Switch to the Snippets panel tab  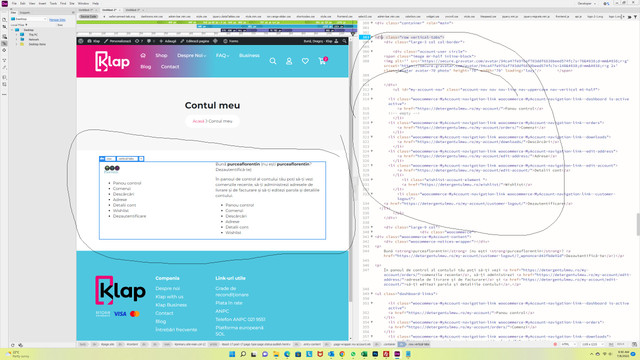click(25, 13)
